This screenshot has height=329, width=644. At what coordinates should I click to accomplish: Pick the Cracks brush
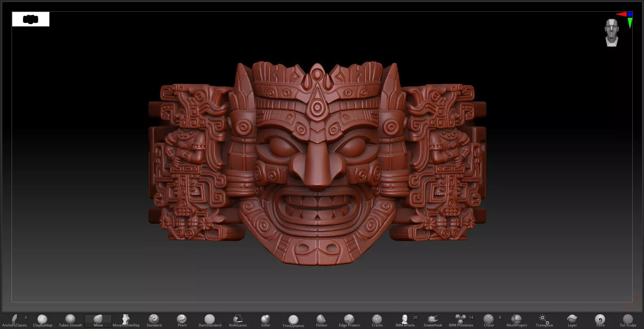click(377, 321)
